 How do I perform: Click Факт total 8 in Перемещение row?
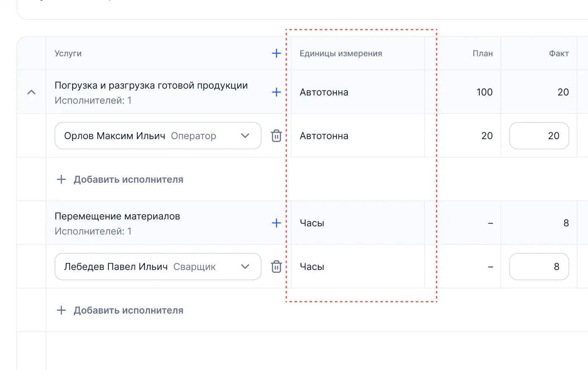pyautogui.click(x=566, y=223)
